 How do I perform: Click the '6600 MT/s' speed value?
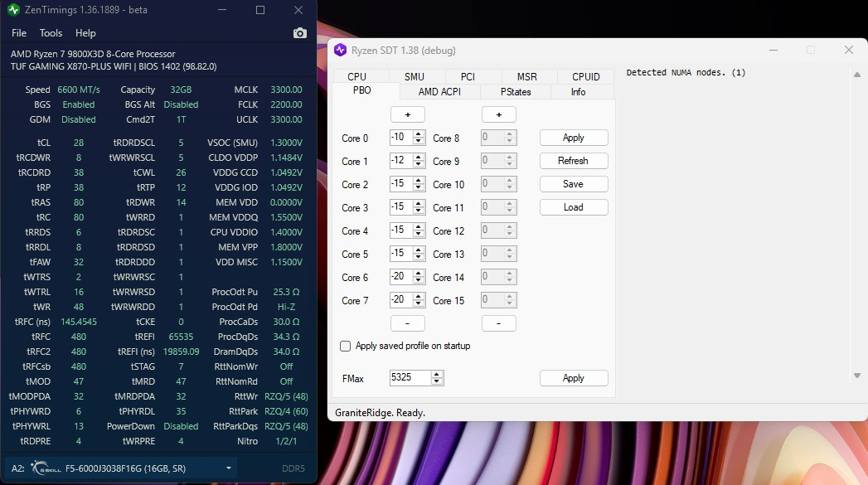[x=79, y=90]
